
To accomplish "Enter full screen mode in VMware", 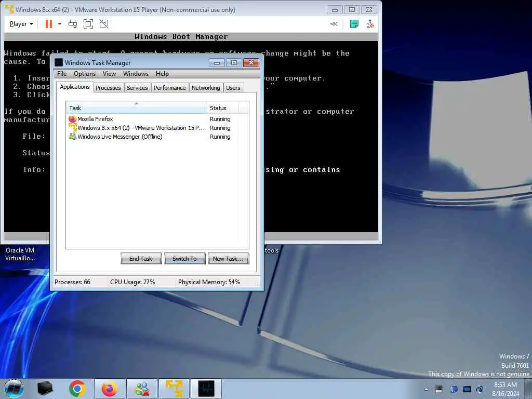I will 88,24.
